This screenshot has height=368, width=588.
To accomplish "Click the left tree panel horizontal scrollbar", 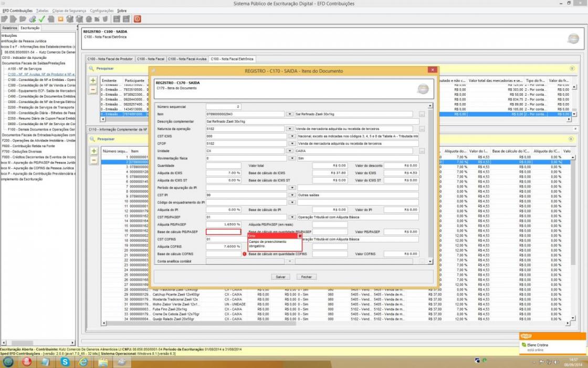I will [38, 343].
